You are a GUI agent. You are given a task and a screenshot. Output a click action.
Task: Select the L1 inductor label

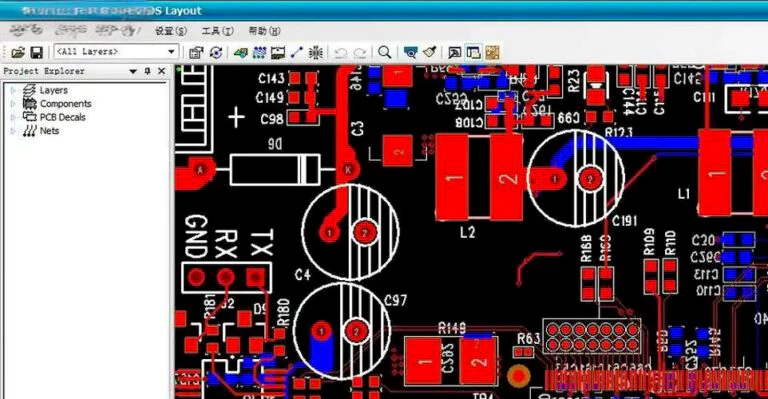tap(684, 194)
